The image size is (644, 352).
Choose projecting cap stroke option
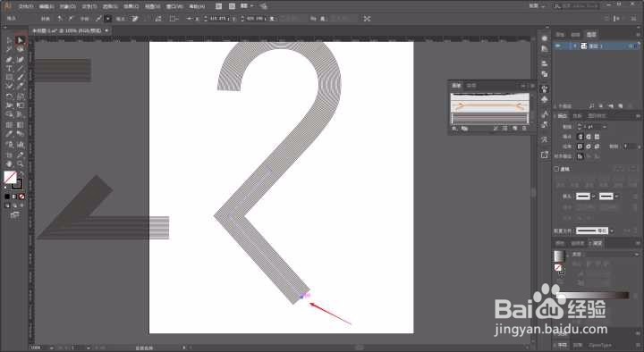pos(597,136)
